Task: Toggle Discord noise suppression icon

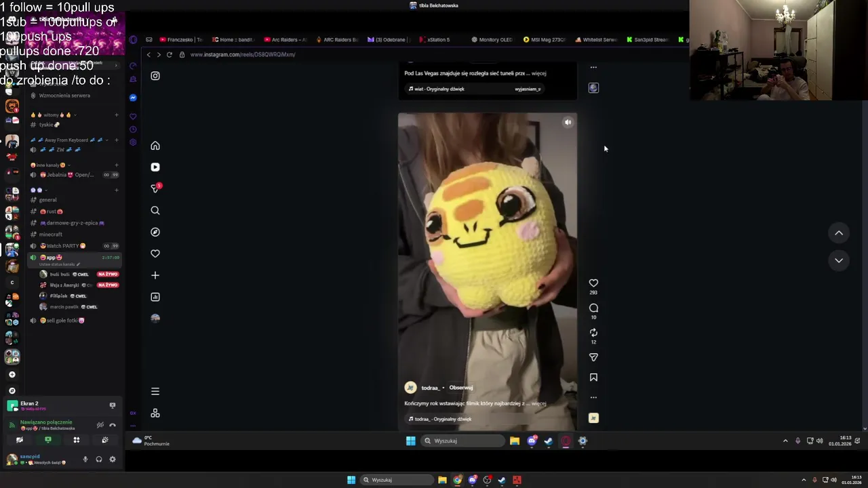Action: coord(100,425)
